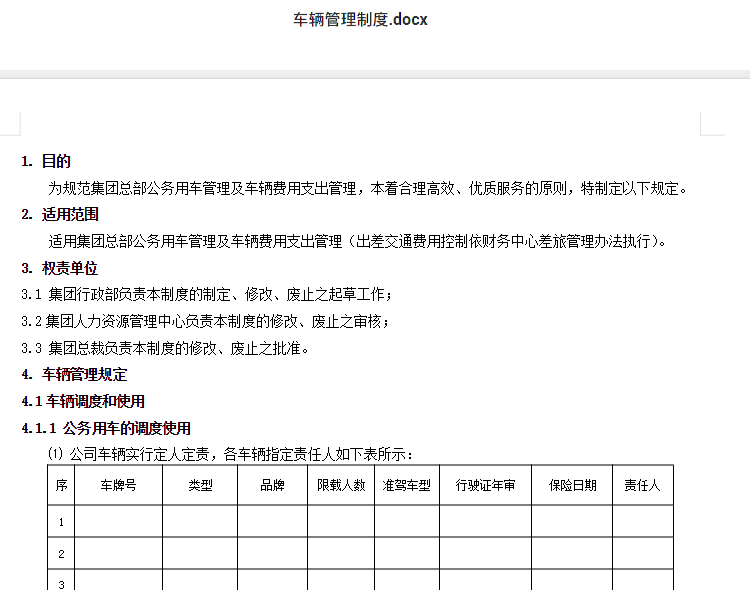750x590 pixels.
Task: Select heading 3. 权责单位
Action: [60, 268]
